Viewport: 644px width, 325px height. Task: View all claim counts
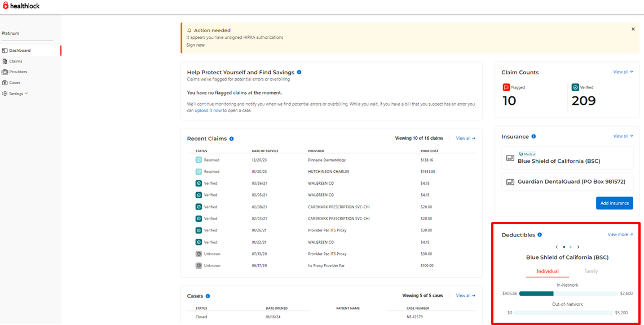click(x=623, y=72)
